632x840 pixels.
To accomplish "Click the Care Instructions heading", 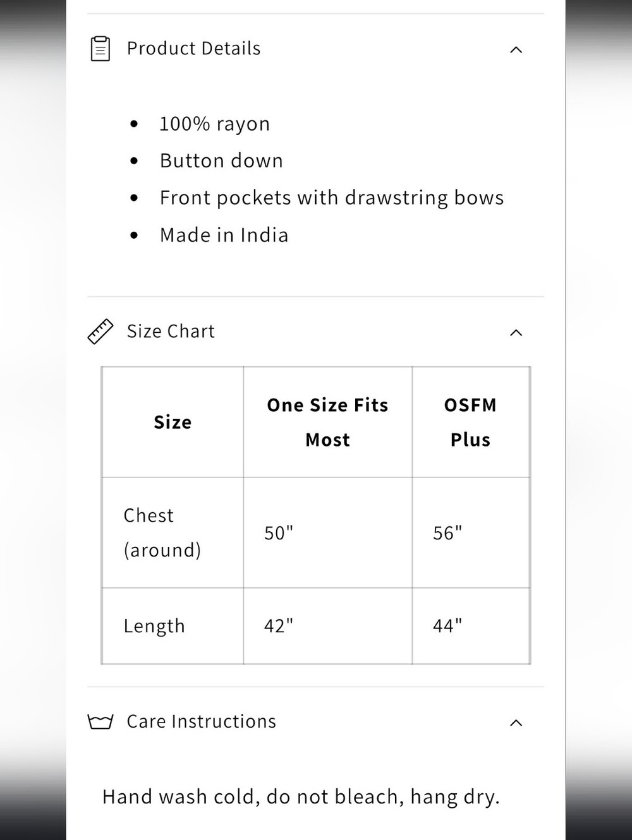I will click(202, 721).
